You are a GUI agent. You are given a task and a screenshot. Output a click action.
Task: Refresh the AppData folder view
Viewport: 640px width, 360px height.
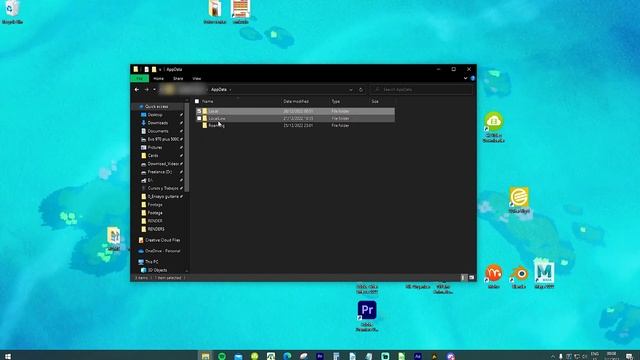tap(361, 90)
